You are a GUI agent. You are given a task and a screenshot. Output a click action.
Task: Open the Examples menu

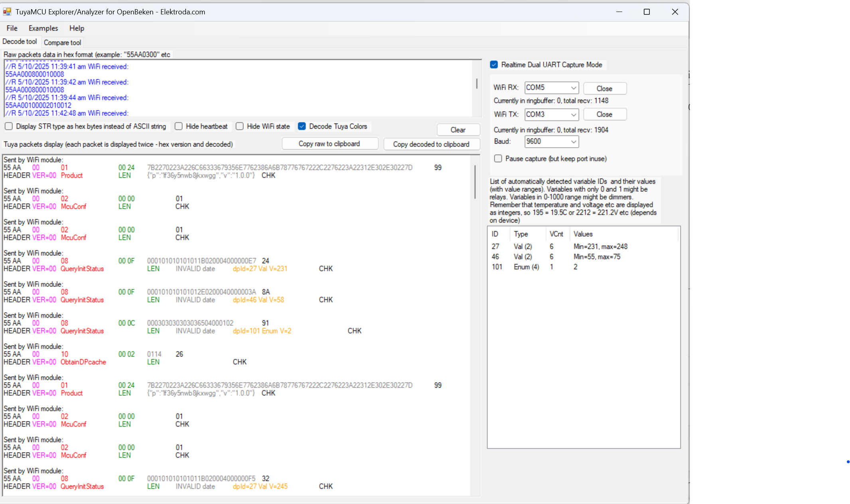tap(43, 28)
